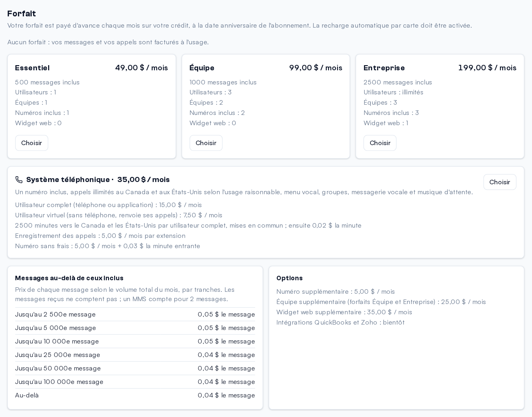Click the 'Utilisateur complet' pricing line
The height and width of the screenshot is (417, 532).
[x=108, y=205]
